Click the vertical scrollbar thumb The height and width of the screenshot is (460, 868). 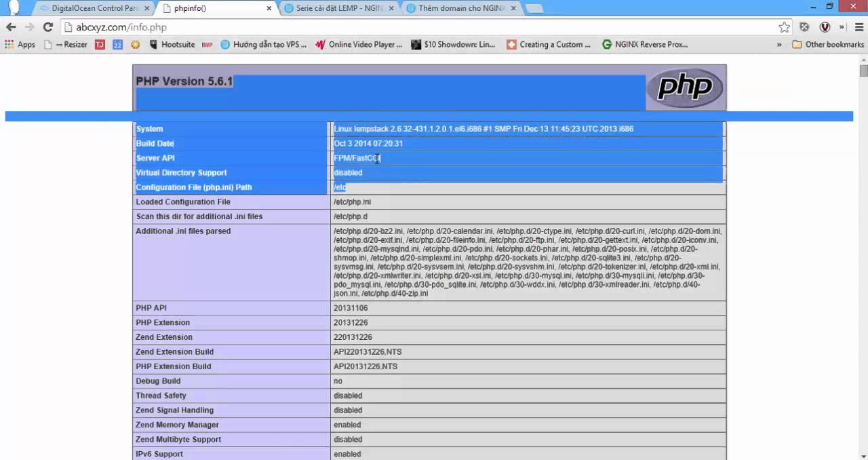pyautogui.click(x=863, y=71)
